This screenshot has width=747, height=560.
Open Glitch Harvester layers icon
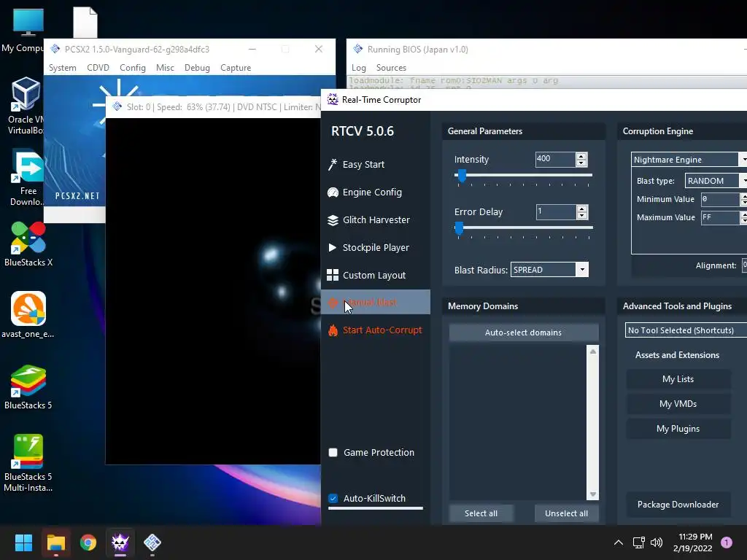click(333, 220)
